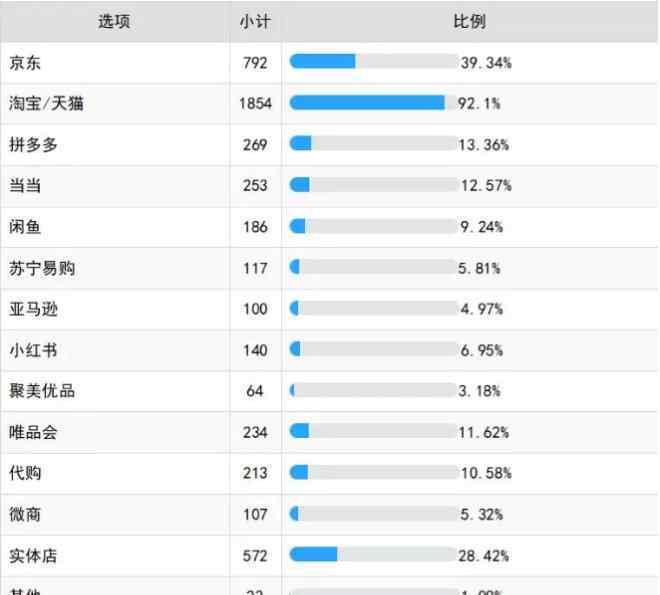Viewport: 660px width, 595px height.
Task: Click the 京东 39.34% progress bar
Action: tap(373, 62)
